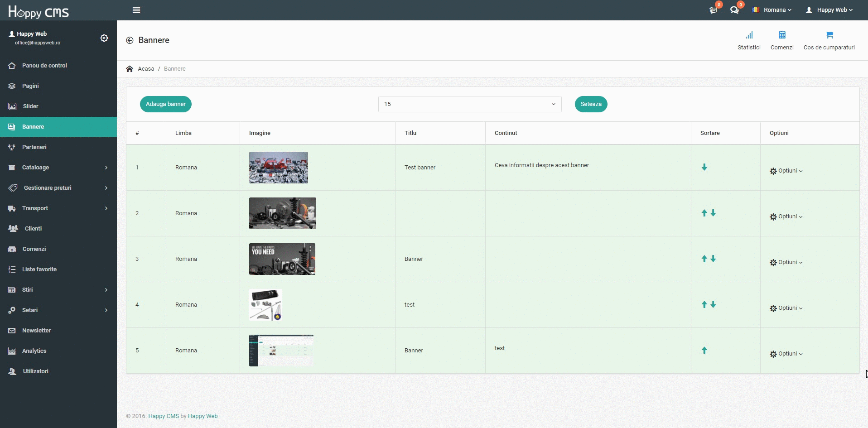This screenshot has width=868, height=428.
Task: Open banner 4 thumbnail image
Action: click(265, 305)
